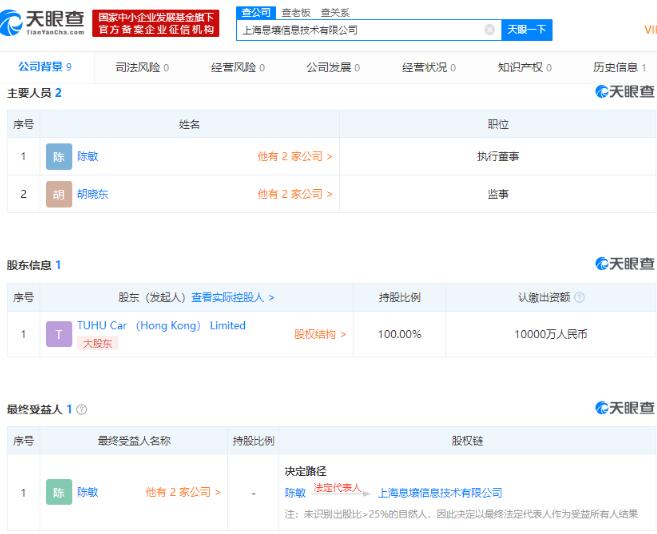This screenshot has width=657, height=534.
Task: Select the 查老板 search mode tab
Action: click(295, 12)
